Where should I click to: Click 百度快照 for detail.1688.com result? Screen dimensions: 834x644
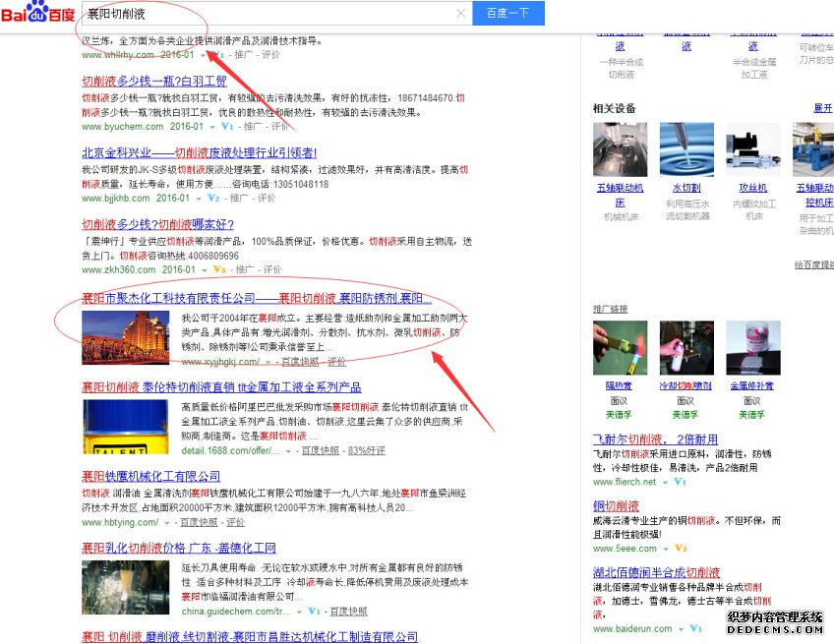pos(321,451)
